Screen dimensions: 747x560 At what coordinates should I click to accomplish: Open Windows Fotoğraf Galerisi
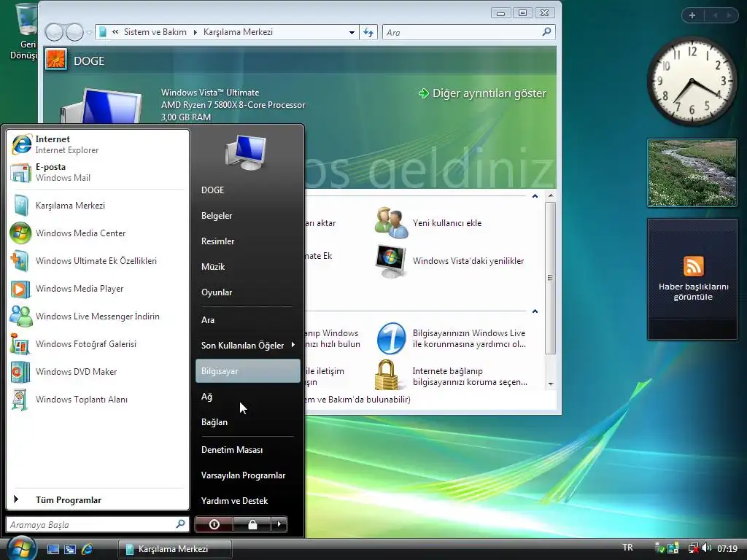click(98, 344)
